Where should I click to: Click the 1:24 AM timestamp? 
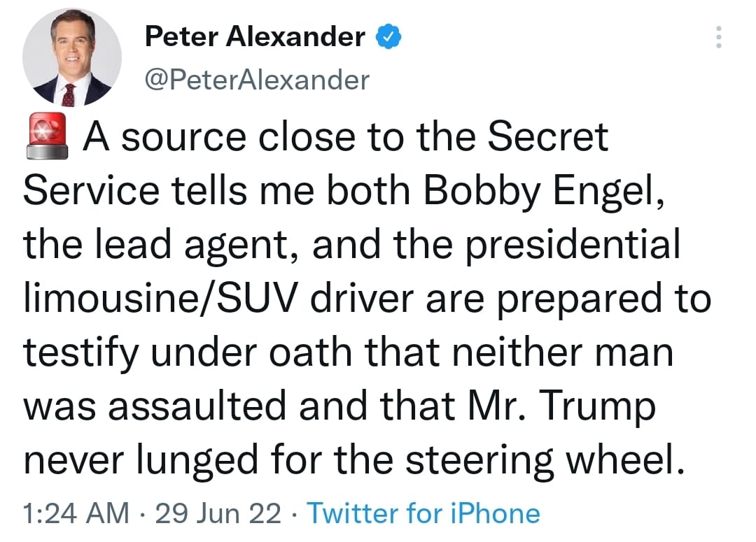tap(76, 513)
